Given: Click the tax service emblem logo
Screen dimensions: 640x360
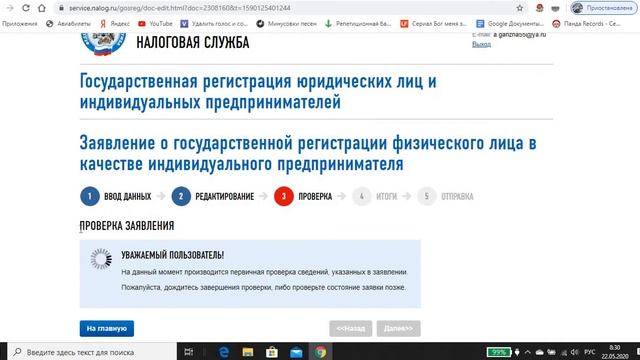Looking at the screenshot, I should 103,44.
